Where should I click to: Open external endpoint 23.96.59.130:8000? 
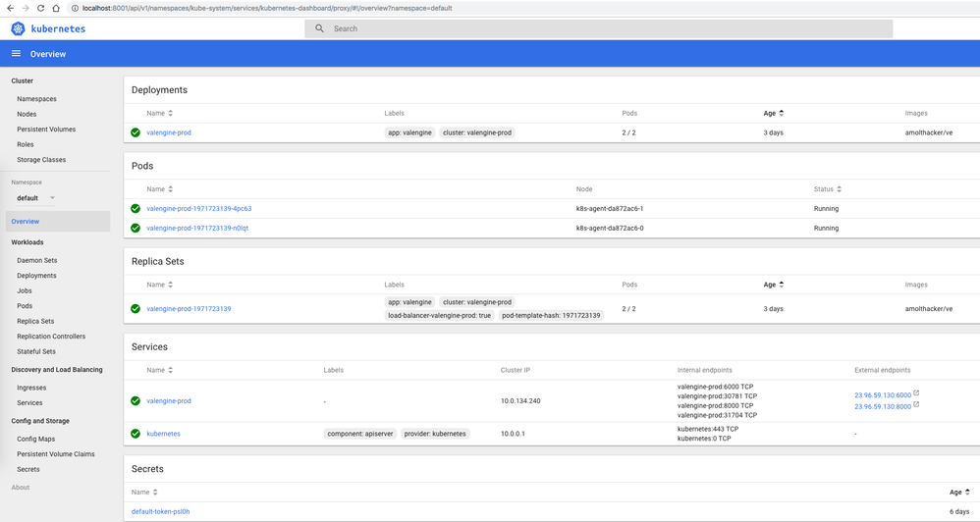pos(882,406)
